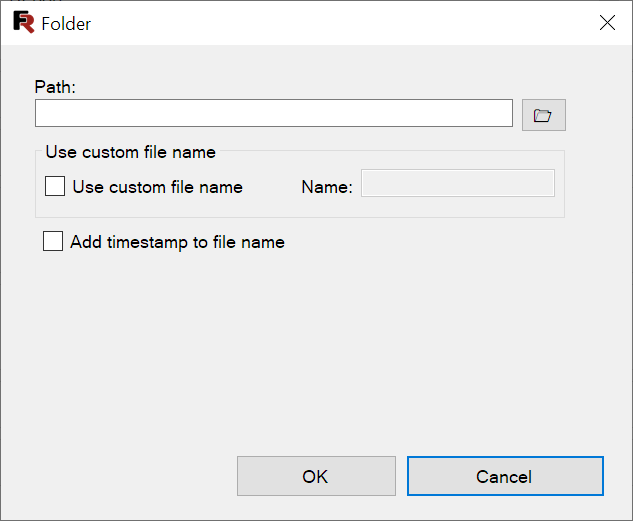
Task: Click the 'Folder' title text
Action: pyautogui.click(x=66, y=24)
